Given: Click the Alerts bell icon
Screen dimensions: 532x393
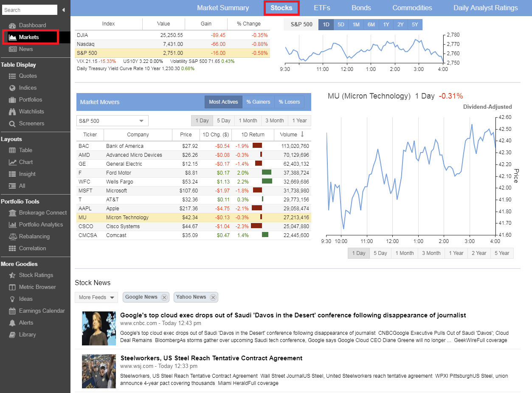Looking at the screenshot, I should (12, 323).
